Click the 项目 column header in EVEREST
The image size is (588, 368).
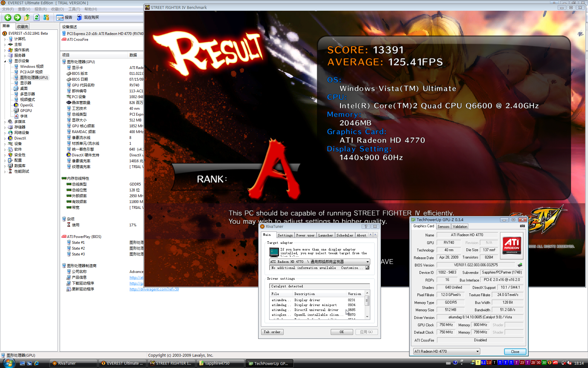(x=94, y=55)
